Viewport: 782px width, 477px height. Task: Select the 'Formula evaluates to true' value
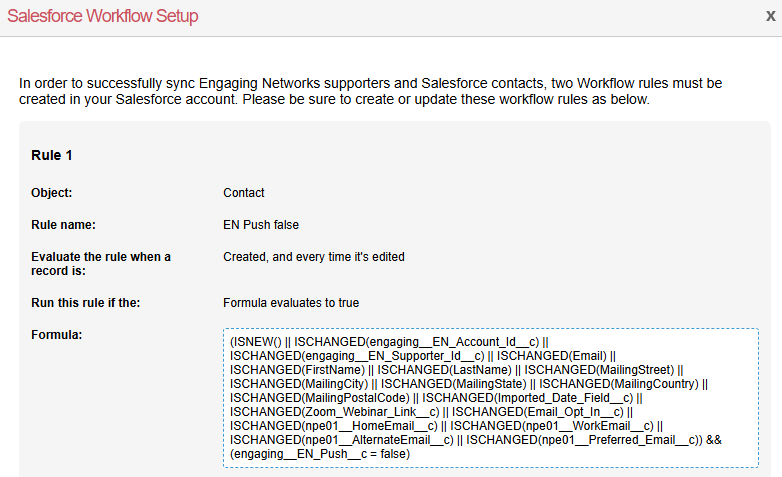pyautogui.click(x=291, y=302)
